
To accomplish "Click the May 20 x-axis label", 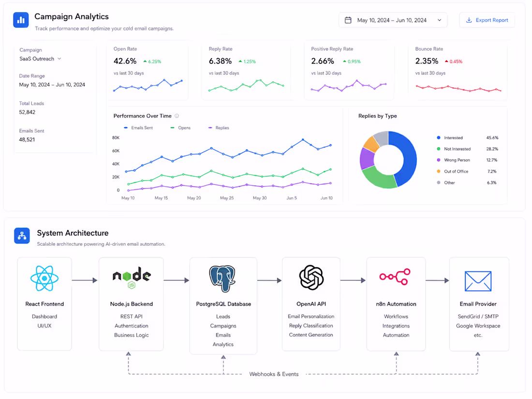I will point(194,198).
